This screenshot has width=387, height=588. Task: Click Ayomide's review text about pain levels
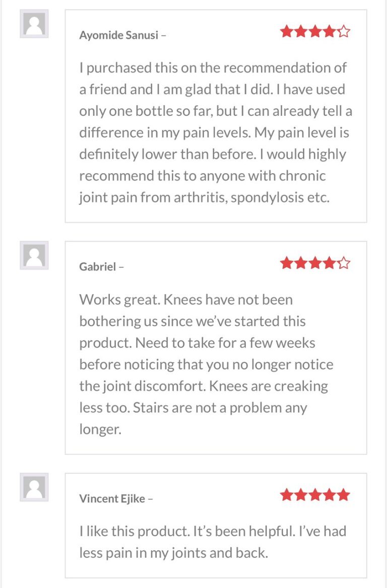click(216, 133)
